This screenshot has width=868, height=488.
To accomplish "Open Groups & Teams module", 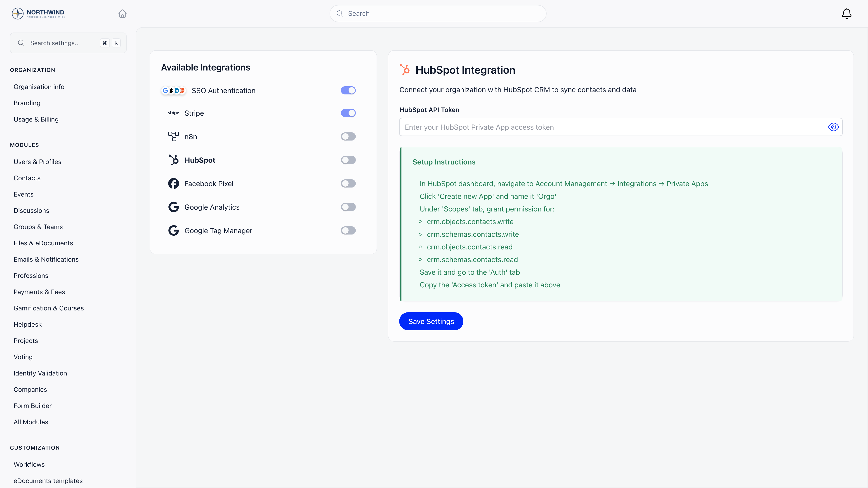I will pyautogui.click(x=38, y=227).
